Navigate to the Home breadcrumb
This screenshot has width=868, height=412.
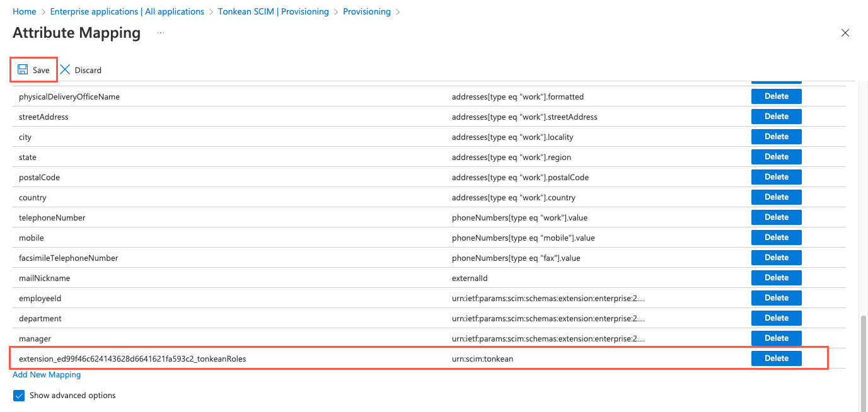pyautogui.click(x=24, y=11)
